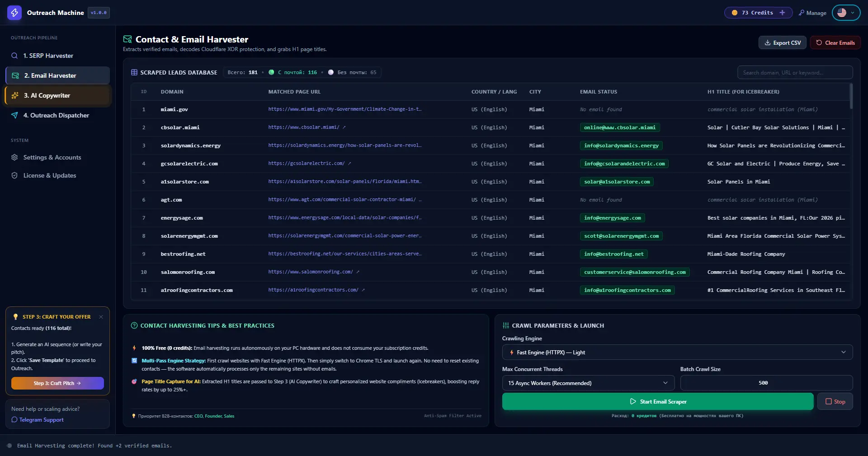Open 4. Outreach Dispatcher step
The height and width of the screenshot is (456, 868).
click(57, 115)
